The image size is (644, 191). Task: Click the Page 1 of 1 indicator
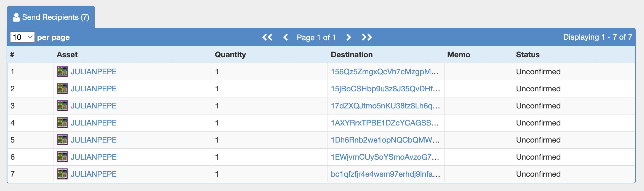point(316,37)
